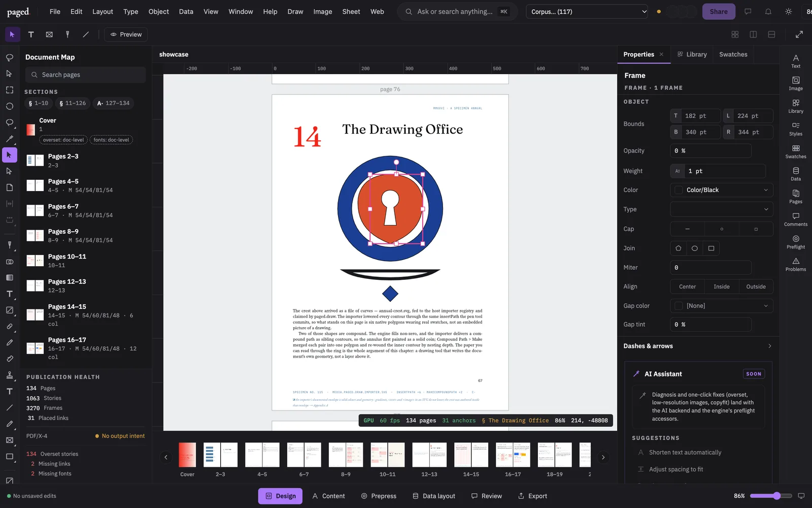Switch to the grid view layout icon
Screen dimensions: 812x508
(x=735, y=35)
